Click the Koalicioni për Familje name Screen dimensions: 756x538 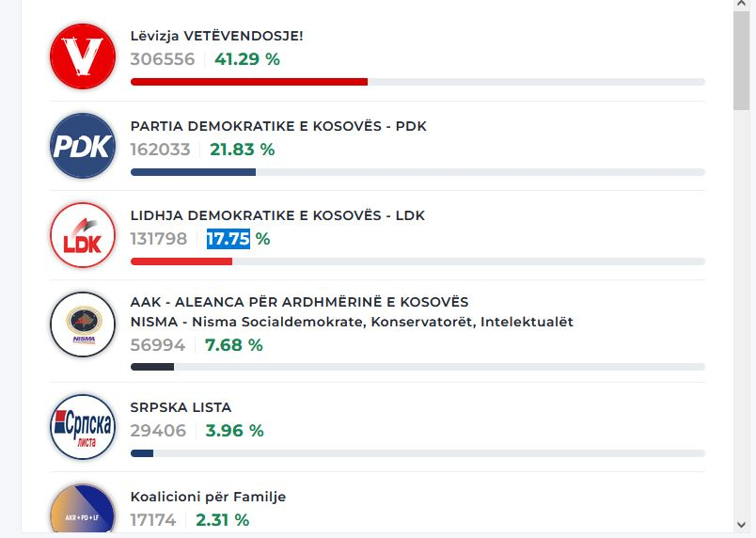point(208,497)
